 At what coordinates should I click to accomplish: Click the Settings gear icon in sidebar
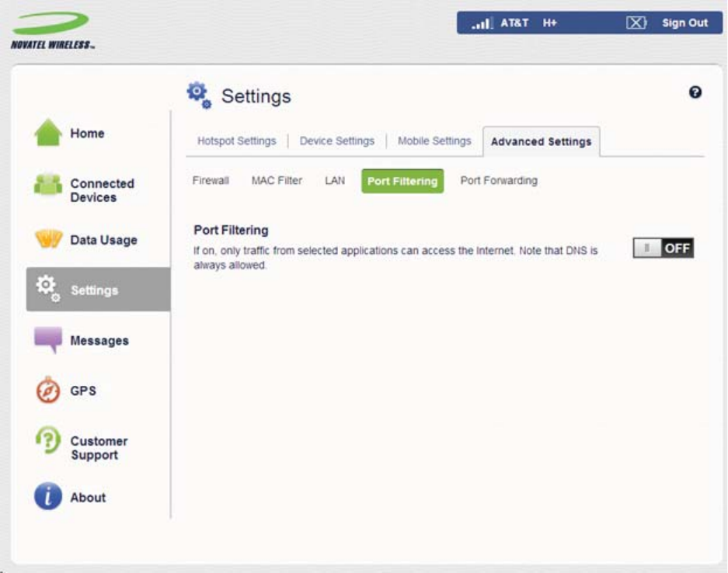(x=48, y=288)
